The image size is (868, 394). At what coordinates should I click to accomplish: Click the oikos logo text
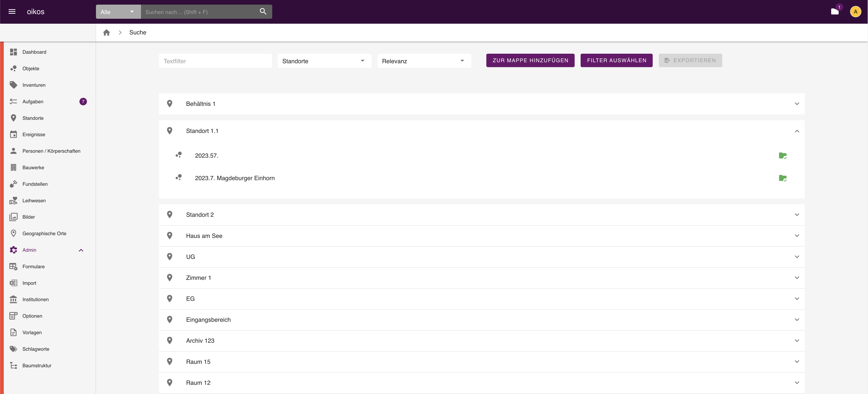tap(36, 11)
